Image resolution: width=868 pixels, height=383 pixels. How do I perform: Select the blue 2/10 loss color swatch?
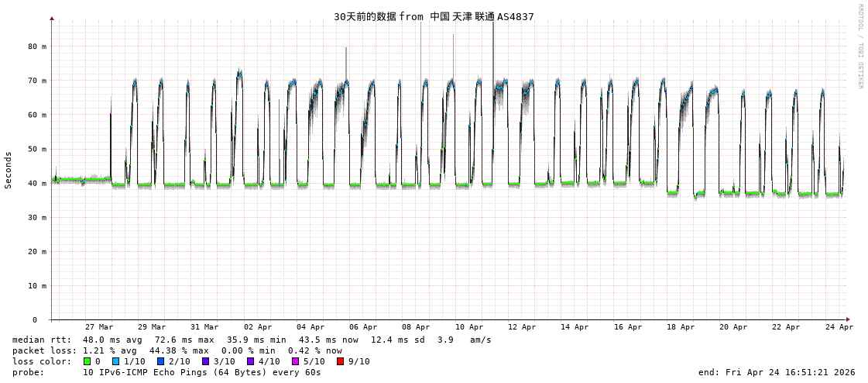(x=160, y=361)
